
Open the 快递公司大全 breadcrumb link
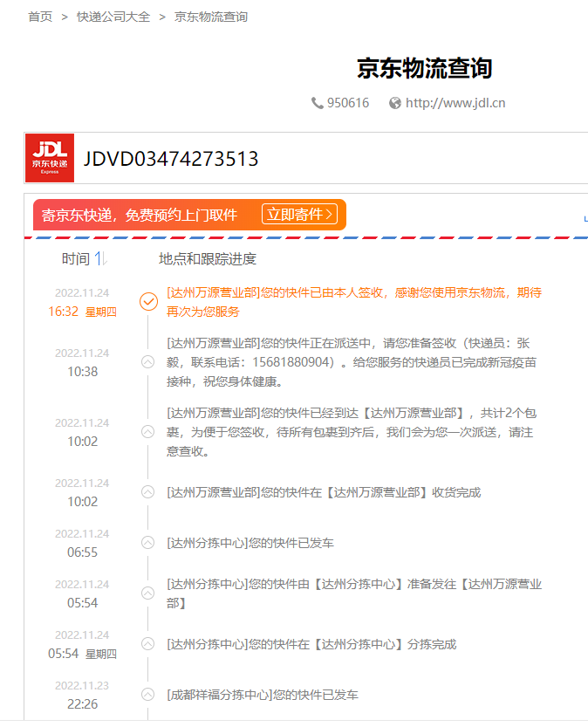[x=113, y=17]
